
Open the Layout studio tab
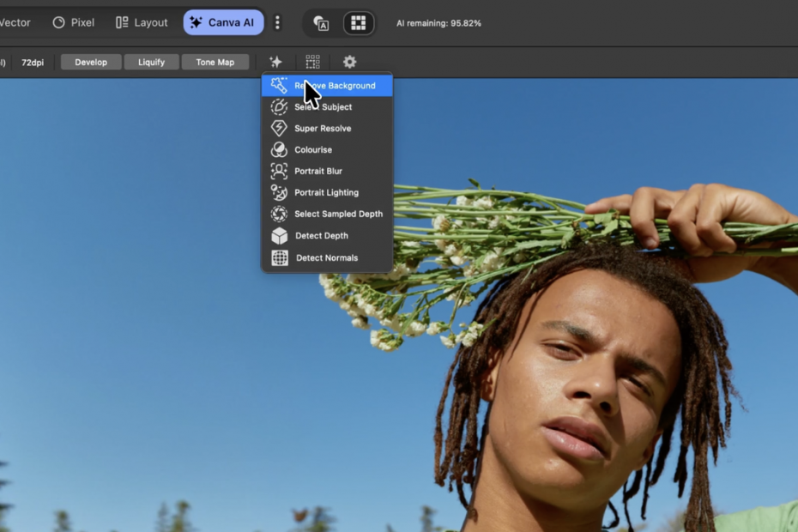pyautogui.click(x=142, y=22)
